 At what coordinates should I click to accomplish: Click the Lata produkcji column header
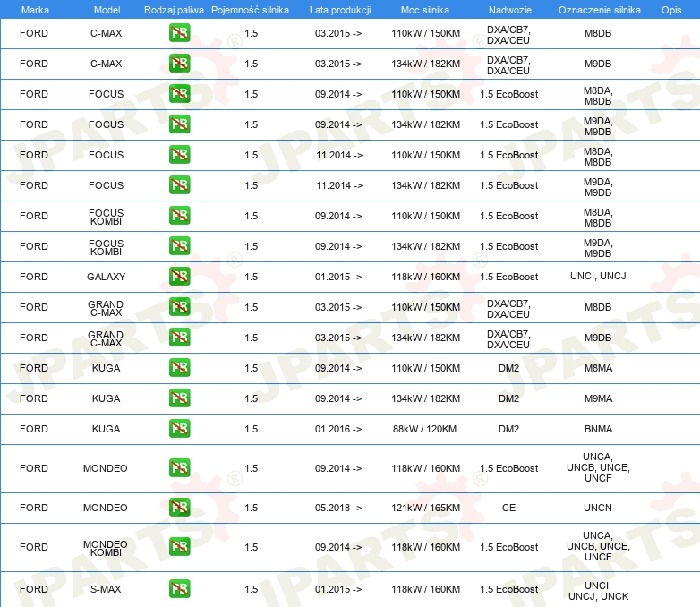pos(340,10)
